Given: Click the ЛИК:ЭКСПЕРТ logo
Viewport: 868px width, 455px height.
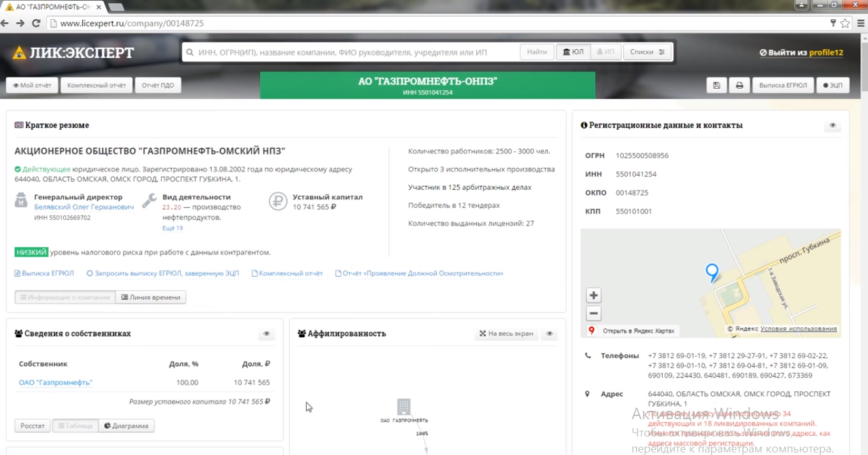Looking at the screenshot, I should tap(74, 52).
